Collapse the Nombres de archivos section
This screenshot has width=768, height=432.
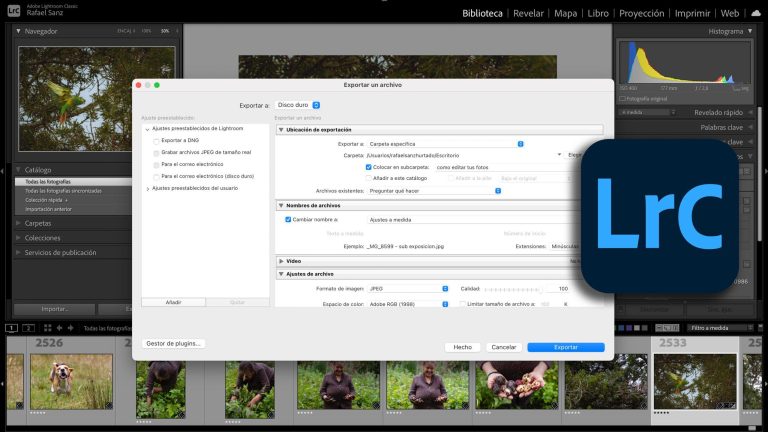click(x=281, y=206)
